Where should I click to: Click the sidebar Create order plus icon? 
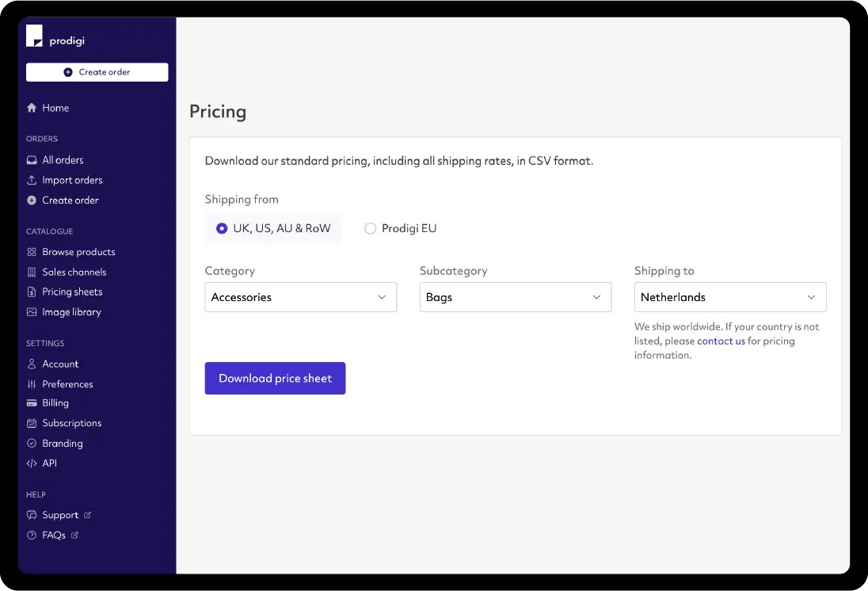coord(32,200)
